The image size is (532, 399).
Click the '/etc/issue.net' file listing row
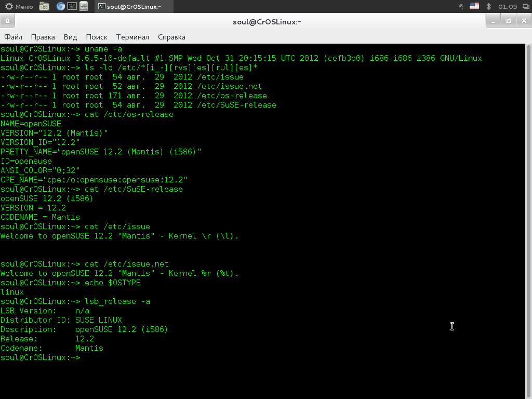131,87
